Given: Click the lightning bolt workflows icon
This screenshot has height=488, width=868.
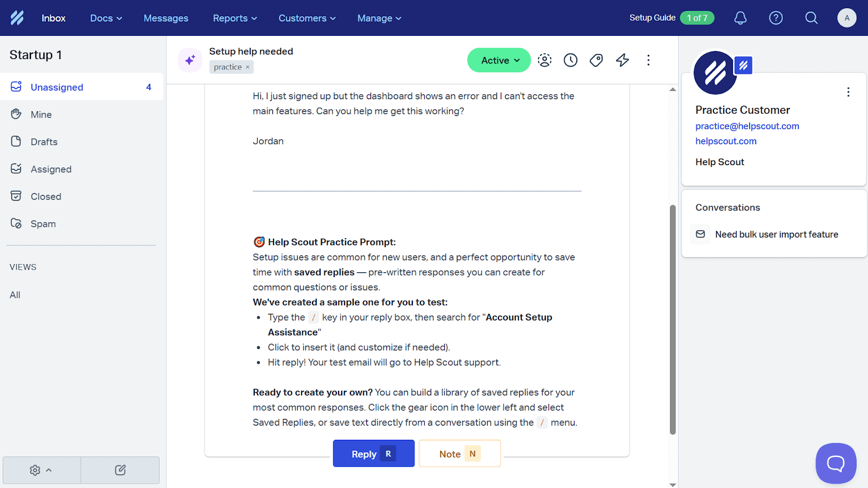Looking at the screenshot, I should (622, 60).
